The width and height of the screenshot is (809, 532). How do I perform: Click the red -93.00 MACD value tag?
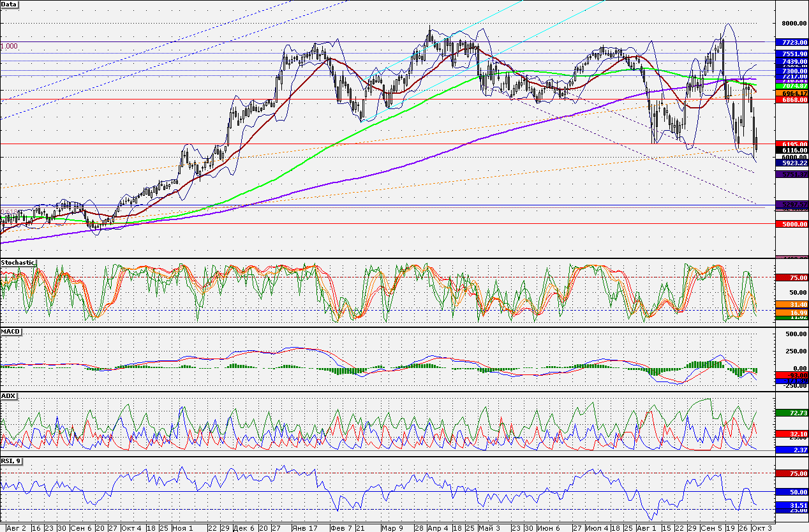791,375
